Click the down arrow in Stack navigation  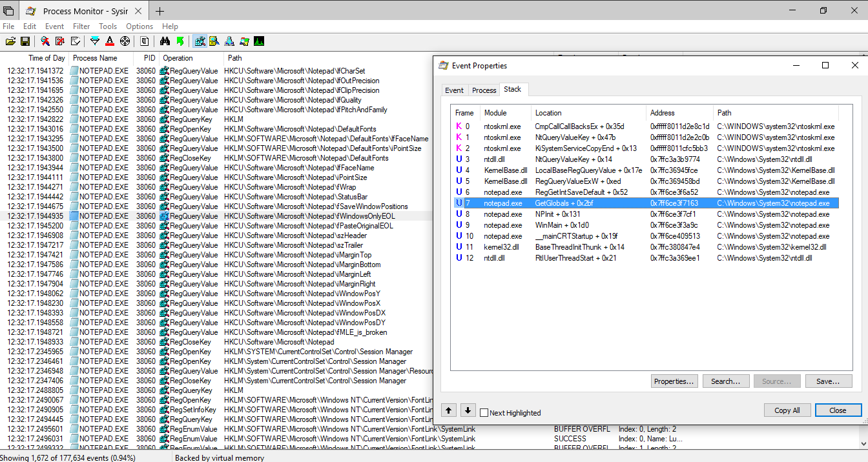coord(468,410)
